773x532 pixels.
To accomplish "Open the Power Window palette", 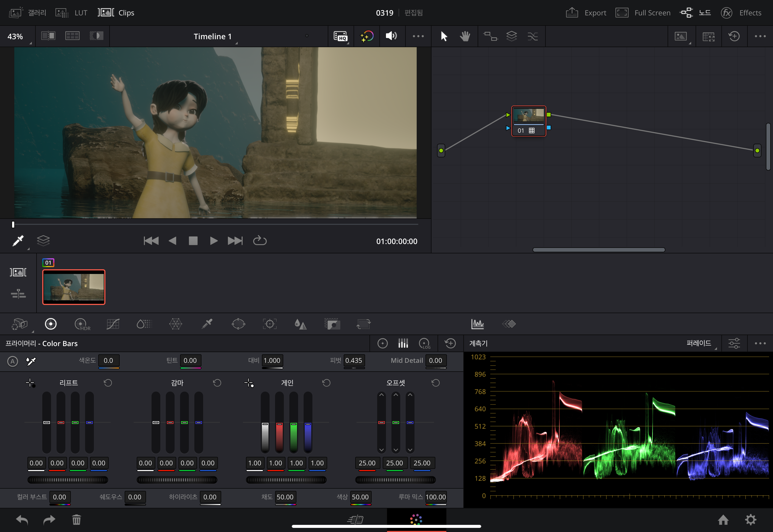I will tap(238, 324).
